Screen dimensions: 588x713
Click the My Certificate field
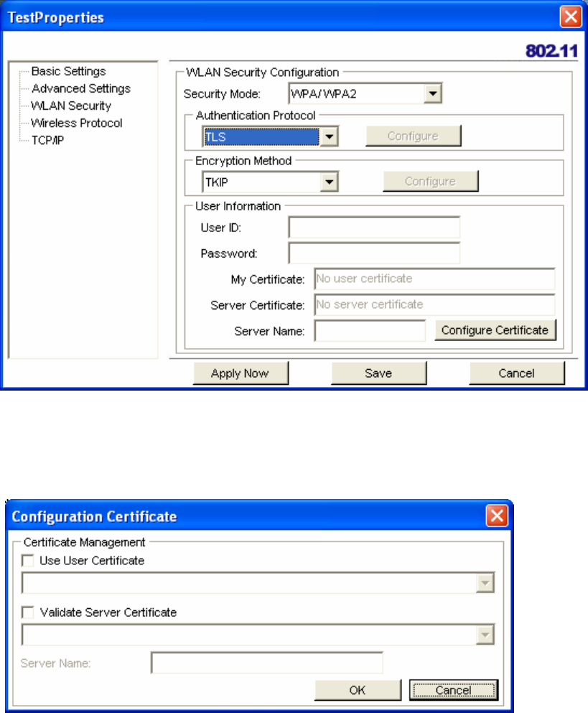coord(434,279)
